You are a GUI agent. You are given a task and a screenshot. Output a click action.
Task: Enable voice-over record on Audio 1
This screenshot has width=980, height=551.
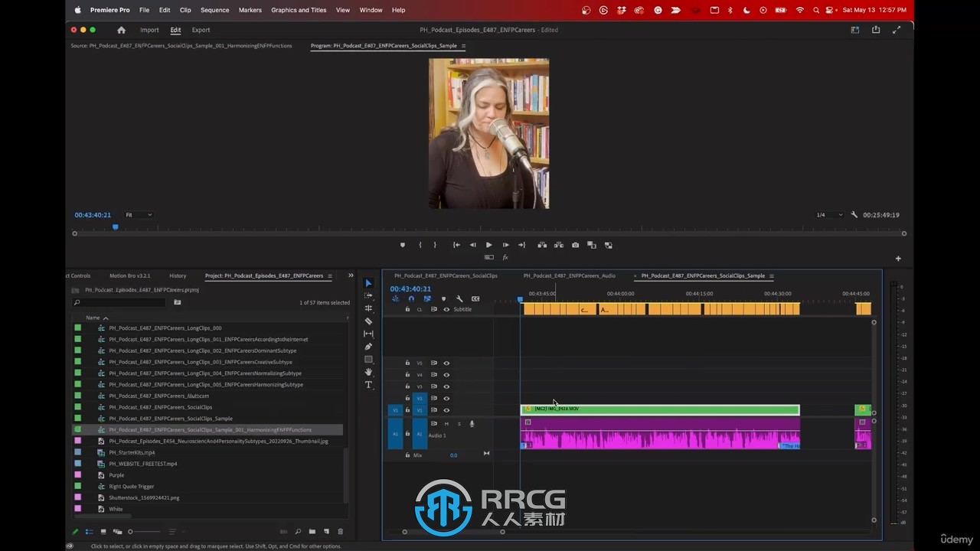(472, 424)
